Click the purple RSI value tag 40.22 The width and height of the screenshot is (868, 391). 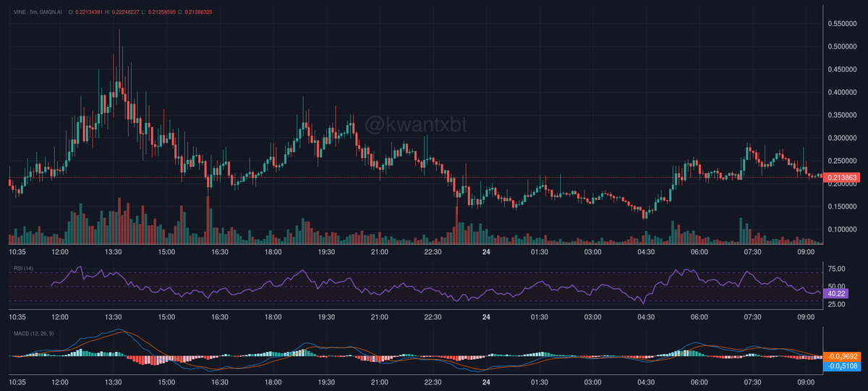click(837, 293)
